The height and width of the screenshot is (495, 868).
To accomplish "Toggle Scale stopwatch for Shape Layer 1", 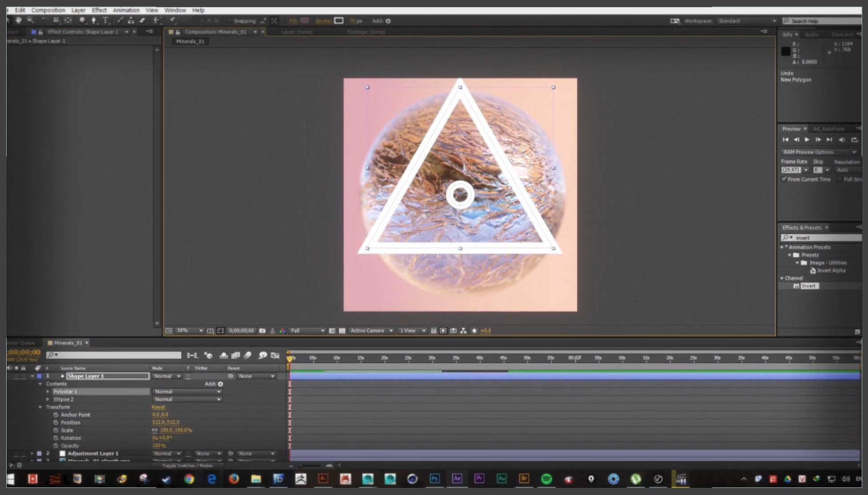I will (56, 430).
